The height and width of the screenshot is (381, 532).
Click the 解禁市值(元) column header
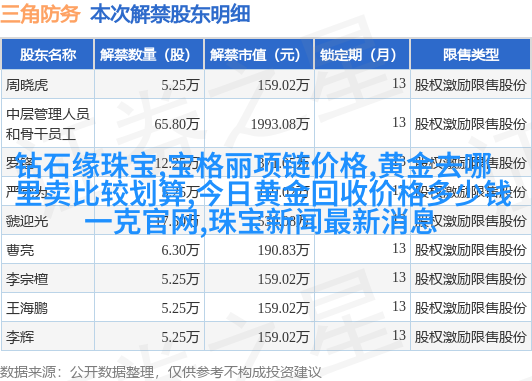(259, 54)
